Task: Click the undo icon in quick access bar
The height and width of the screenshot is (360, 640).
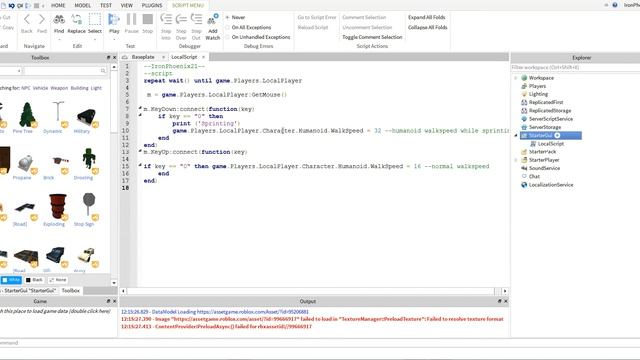Action: click(x=11, y=5)
